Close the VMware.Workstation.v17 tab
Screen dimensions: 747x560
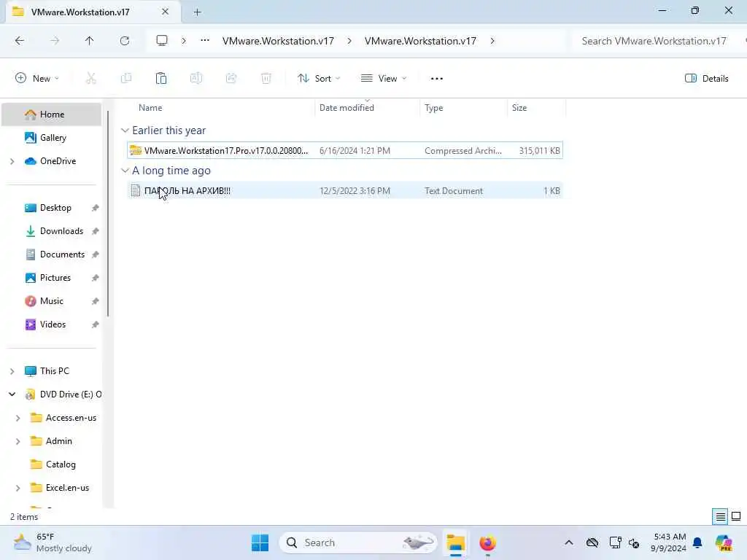tap(166, 12)
